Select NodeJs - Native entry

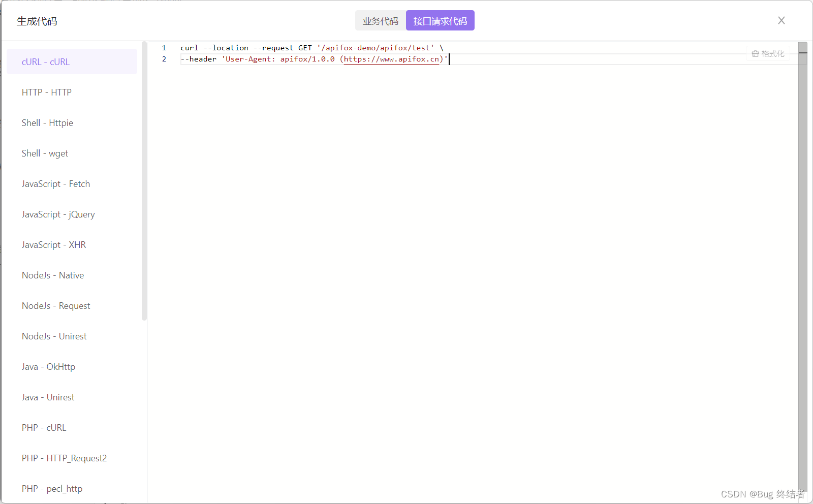click(72, 275)
